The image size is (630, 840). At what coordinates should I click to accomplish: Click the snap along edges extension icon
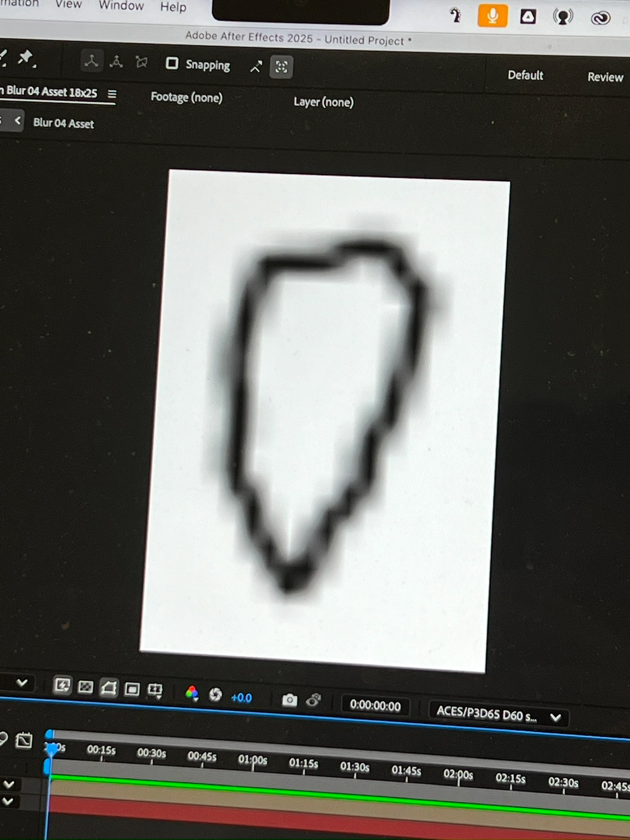[256, 67]
